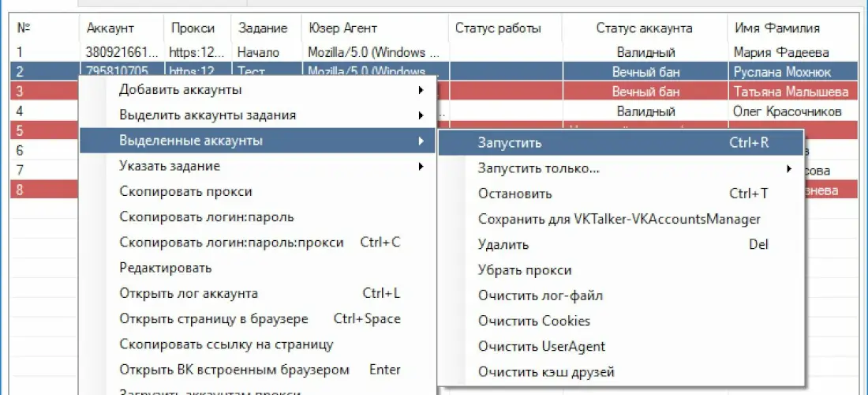Click 'Остановить' in the submenu
The image size is (868, 395).
coord(620,194)
